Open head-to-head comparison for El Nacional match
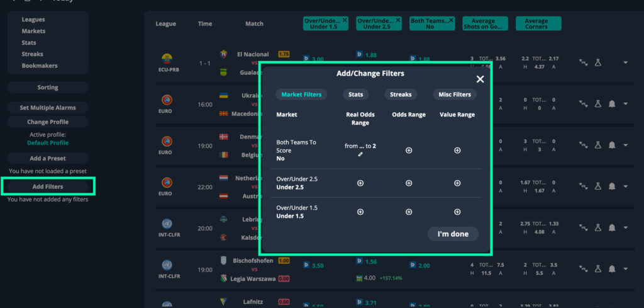Screen dimensions: 644x308 pos(583,62)
